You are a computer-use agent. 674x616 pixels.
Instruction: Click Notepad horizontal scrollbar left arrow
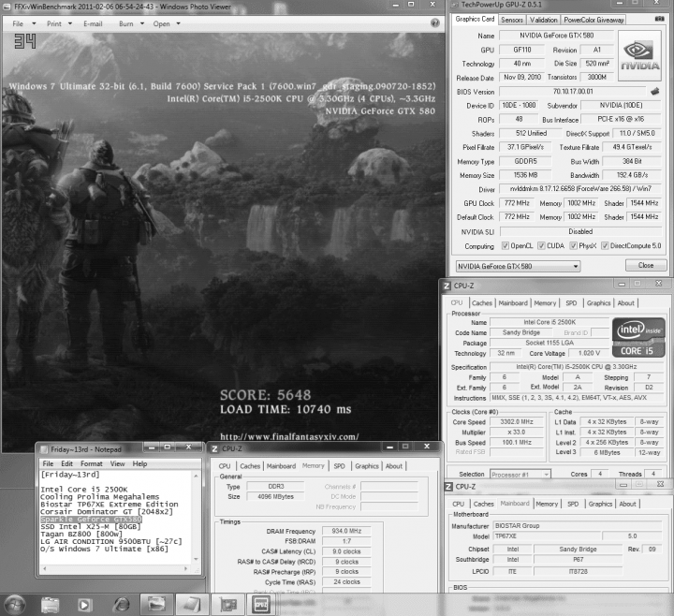coord(44,568)
